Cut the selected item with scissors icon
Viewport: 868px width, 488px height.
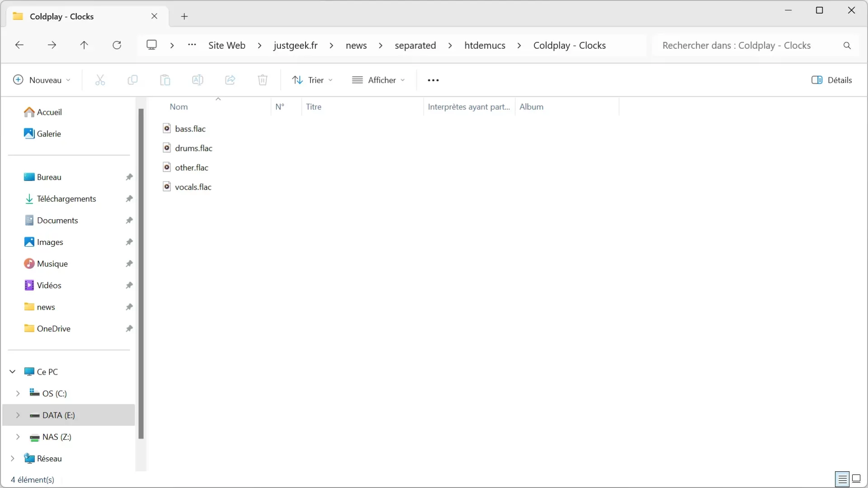pos(100,80)
